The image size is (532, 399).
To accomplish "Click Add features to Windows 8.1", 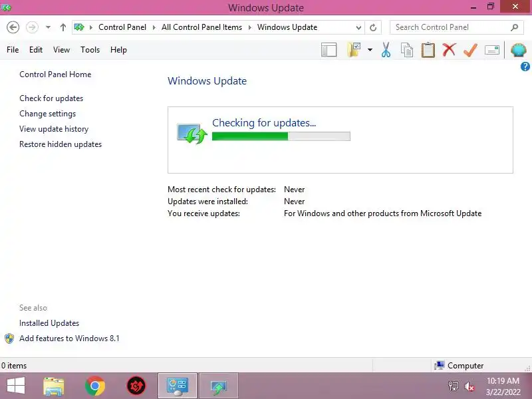I will tap(69, 338).
